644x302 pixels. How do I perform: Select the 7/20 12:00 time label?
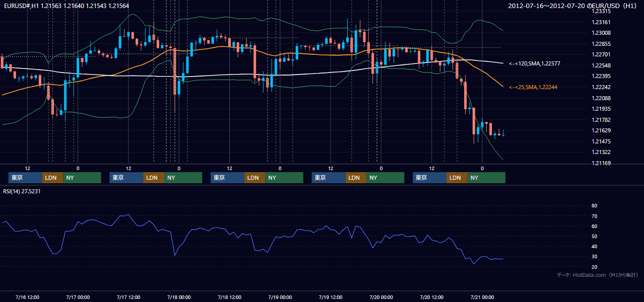coord(431,297)
